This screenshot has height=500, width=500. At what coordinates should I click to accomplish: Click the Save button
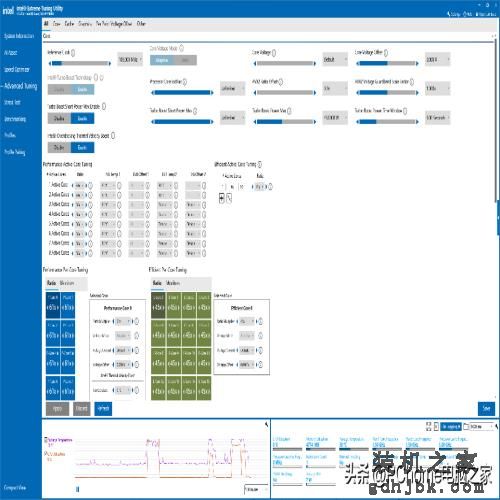(486, 409)
